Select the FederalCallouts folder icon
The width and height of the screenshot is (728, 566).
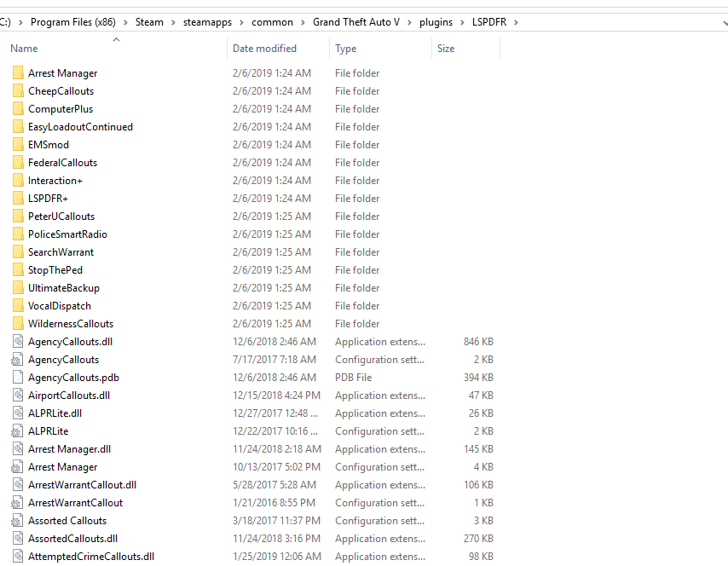click(18, 163)
